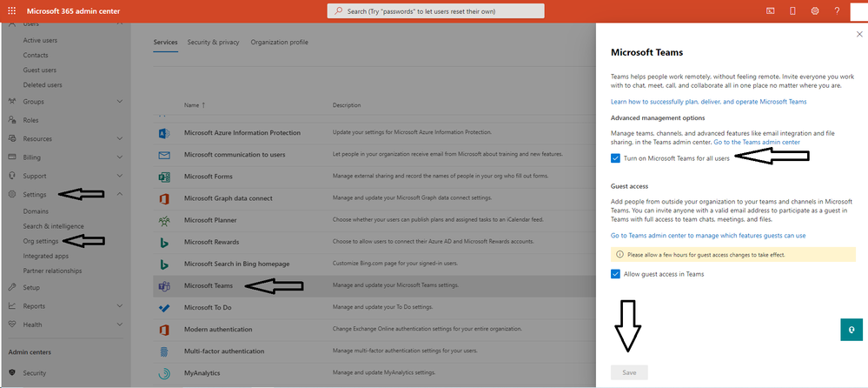The image size is (868, 388).
Task: Click the Security shield icon under Admin centers
Action: (12, 373)
